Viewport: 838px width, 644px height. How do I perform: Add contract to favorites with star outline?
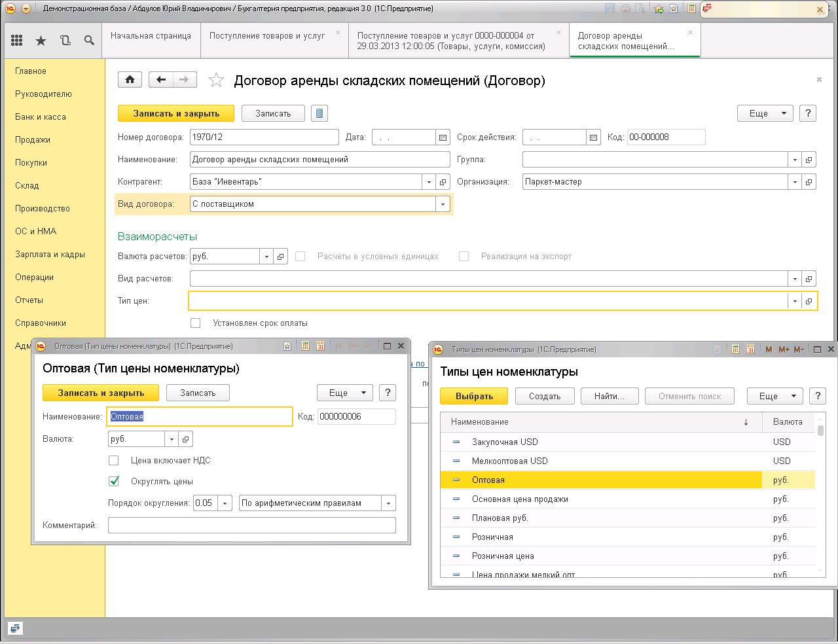216,80
